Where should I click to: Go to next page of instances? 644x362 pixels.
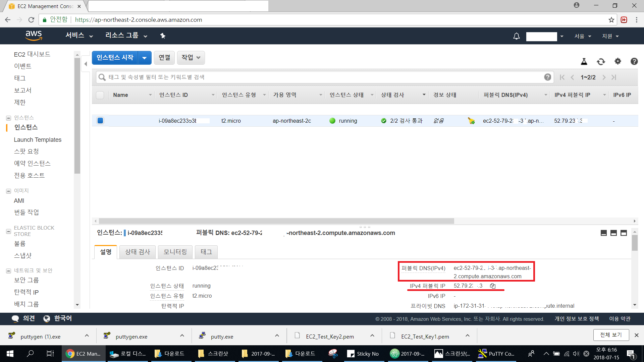click(x=604, y=77)
